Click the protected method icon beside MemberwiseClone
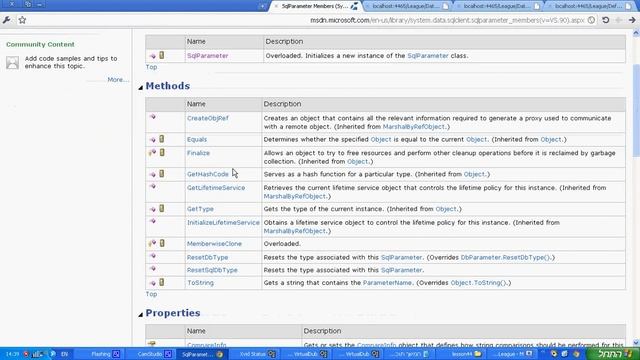640x360 pixels. coord(152,243)
